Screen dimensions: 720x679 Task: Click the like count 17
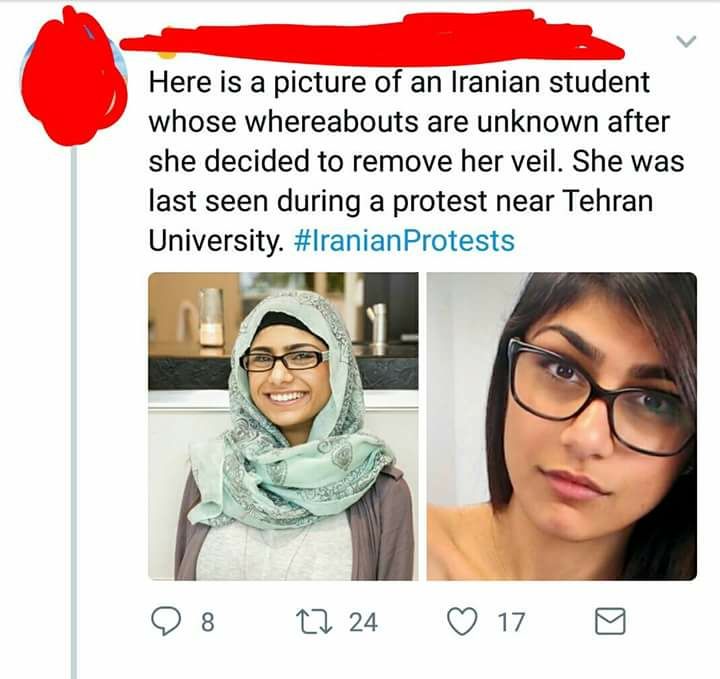(511, 622)
